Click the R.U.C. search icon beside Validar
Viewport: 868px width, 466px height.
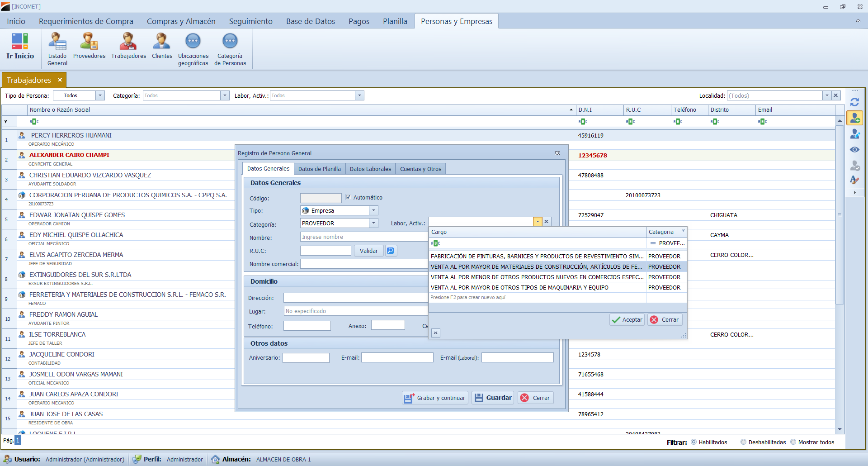(x=391, y=251)
